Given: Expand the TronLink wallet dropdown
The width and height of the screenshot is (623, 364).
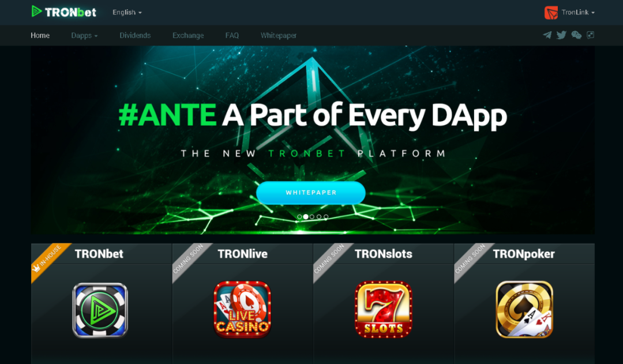Looking at the screenshot, I should click(577, 12).
